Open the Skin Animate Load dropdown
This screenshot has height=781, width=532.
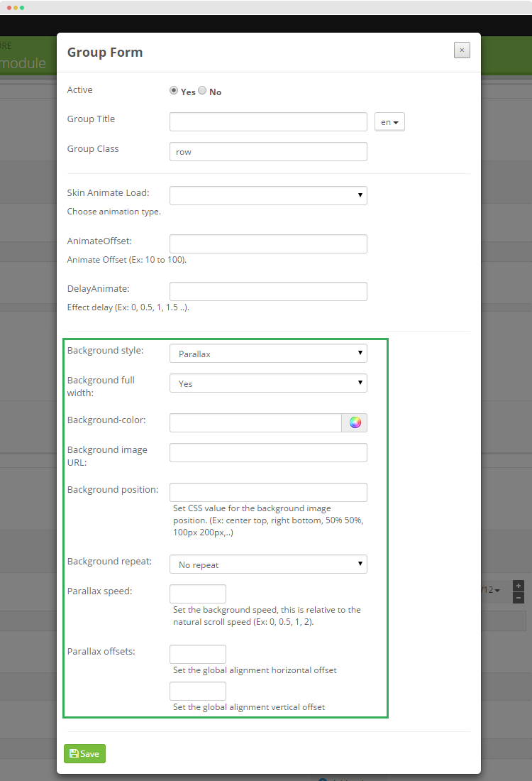(268, 195)
